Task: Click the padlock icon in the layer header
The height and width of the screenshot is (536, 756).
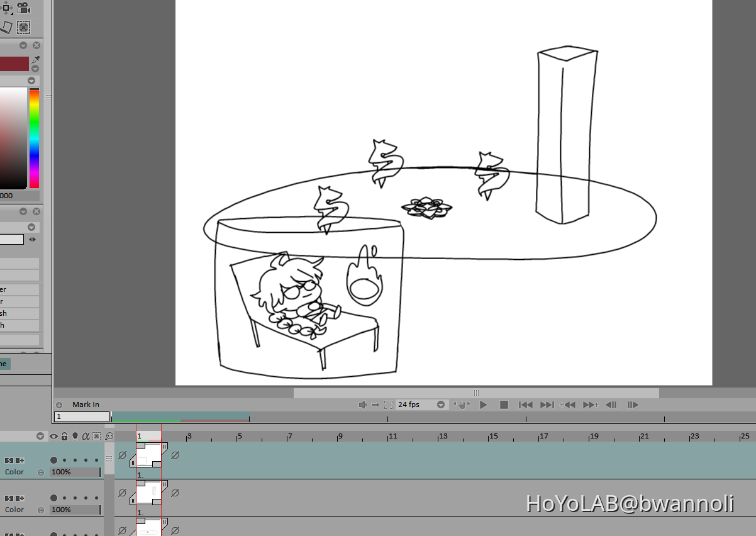Action: tap(64, 437)
